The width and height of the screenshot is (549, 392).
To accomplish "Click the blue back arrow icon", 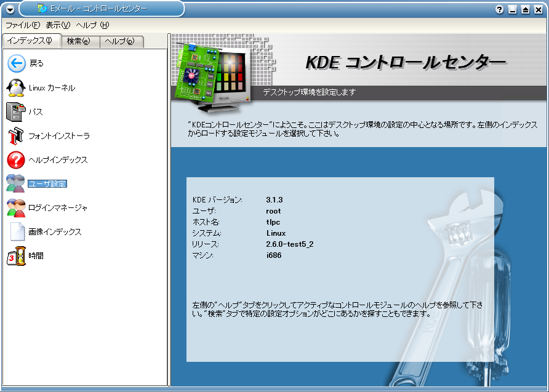I will coord(17,63).
